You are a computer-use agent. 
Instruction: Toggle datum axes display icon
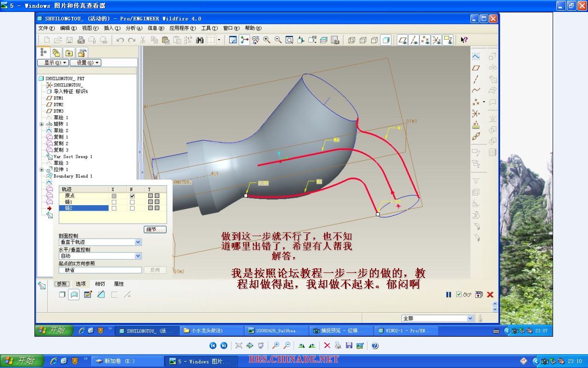pos(414,40)
